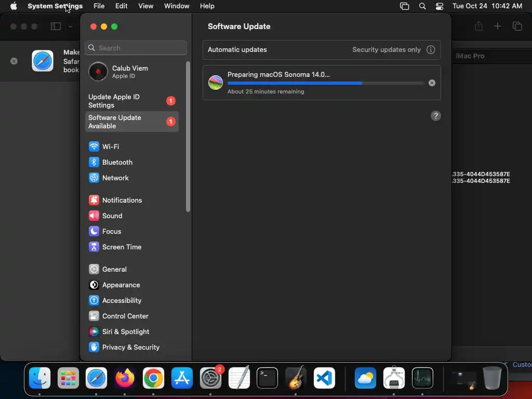Image resolution: width=532 pixels, height=399 pixels.
Task: Open Trash from the Dock
Action: [492, 378]
